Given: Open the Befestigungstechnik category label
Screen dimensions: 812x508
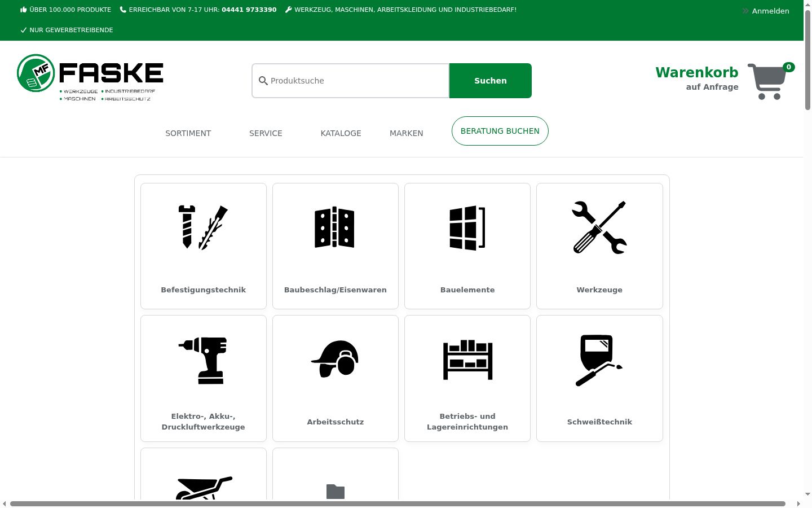Looking at the screenshot, I should pos(204,290).
